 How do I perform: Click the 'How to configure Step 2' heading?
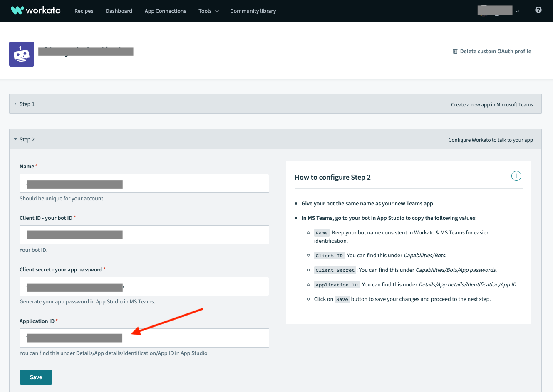[332, 177]
